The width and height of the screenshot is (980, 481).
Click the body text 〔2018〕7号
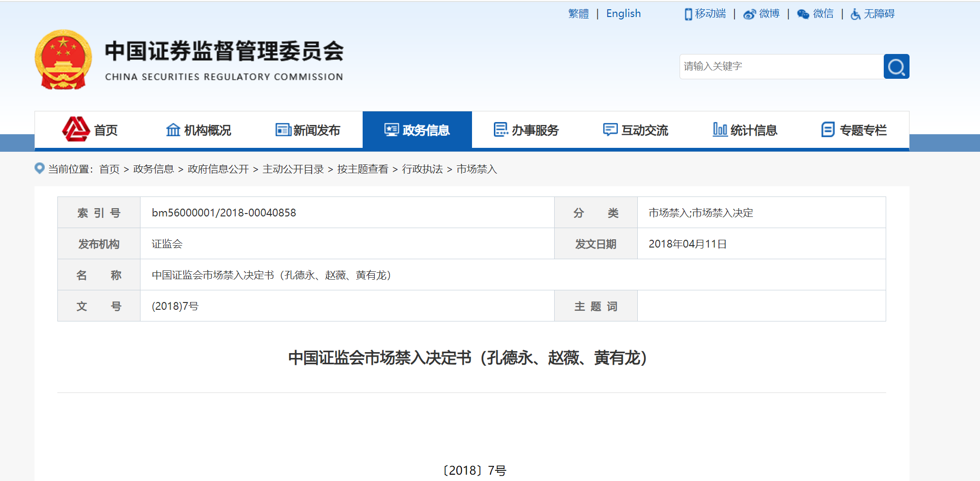coord(474,470)
